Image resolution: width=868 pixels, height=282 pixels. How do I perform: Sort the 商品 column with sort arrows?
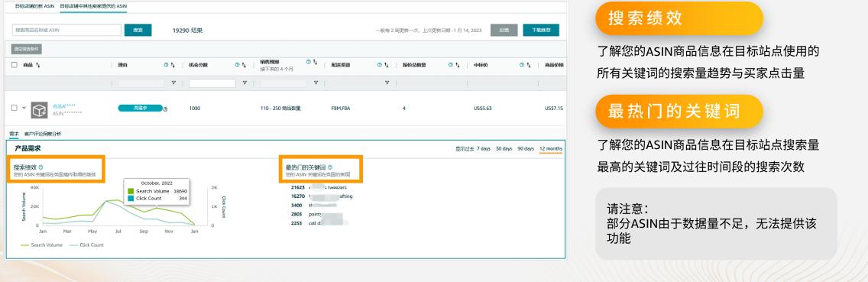click(x=37, y=65)
